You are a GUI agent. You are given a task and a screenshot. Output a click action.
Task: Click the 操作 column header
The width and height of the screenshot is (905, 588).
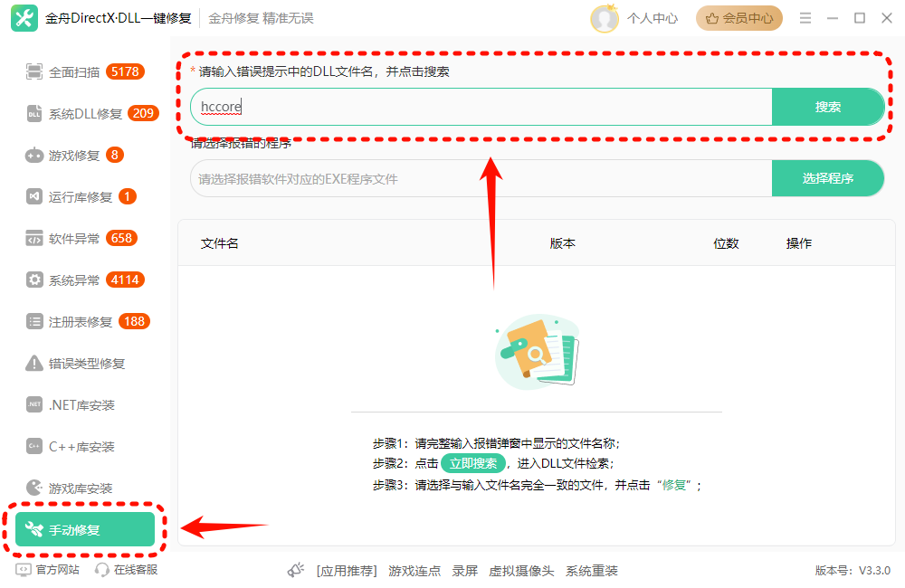click(799, 243)
